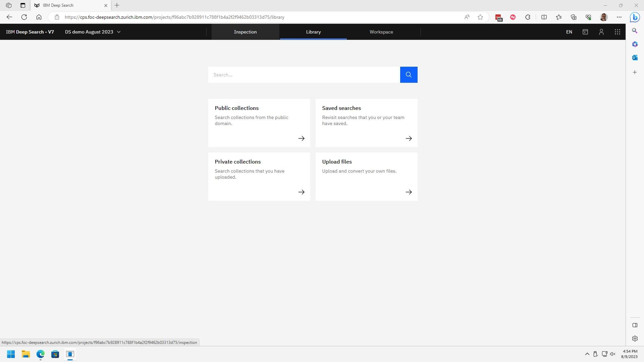
Task: Open the taskbar clock and date
Action: coord(629,354)
